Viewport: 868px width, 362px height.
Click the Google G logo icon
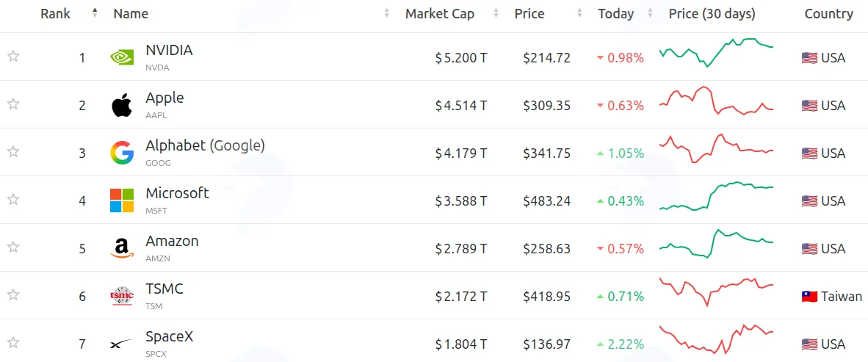tap(122, 153)
